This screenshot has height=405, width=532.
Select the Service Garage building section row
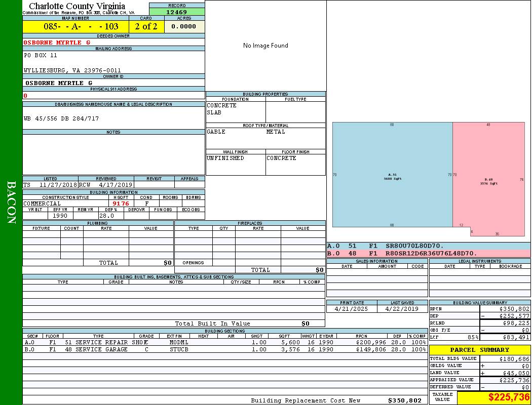225,349
